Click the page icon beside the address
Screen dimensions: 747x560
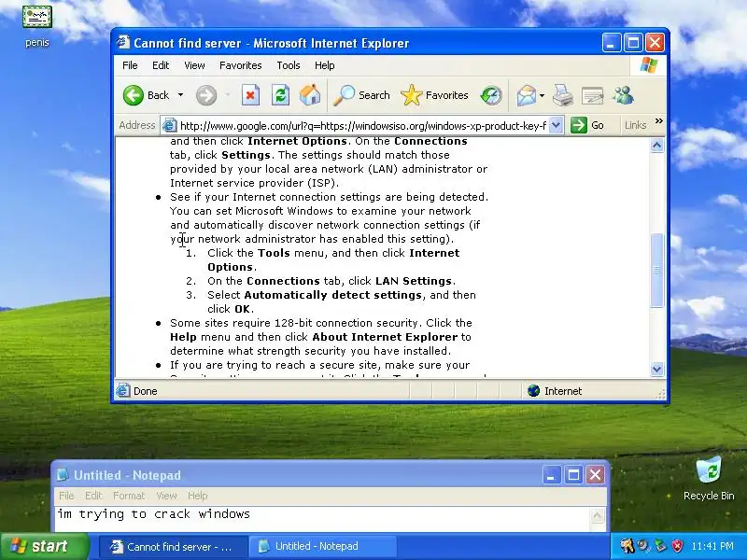click(169, 126)
